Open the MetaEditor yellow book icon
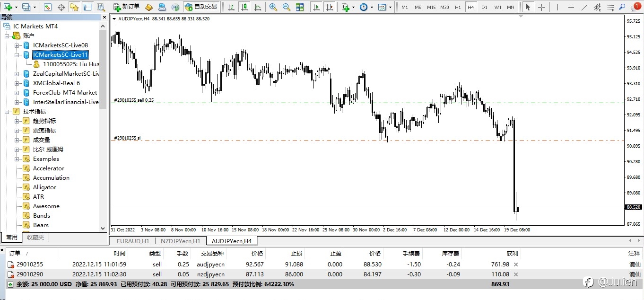Image resolution: width=644 pixels, height=300 pixels. 148,7
